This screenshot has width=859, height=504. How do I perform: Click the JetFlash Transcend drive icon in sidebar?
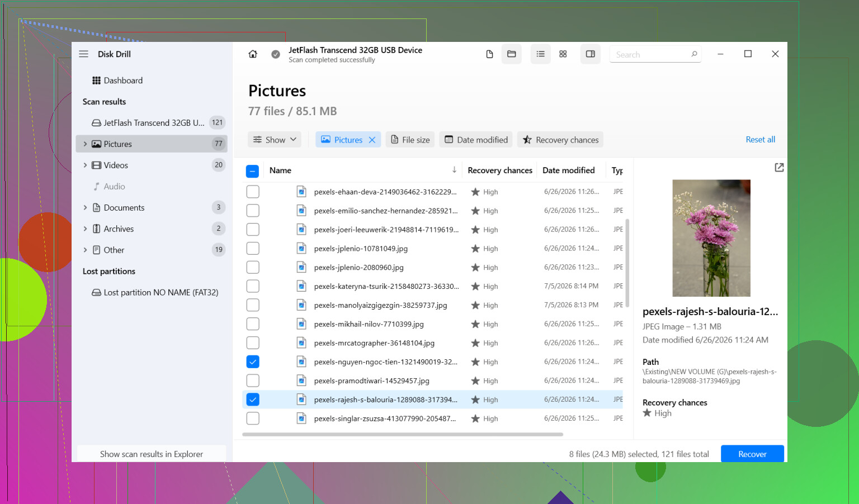(96, 123)
